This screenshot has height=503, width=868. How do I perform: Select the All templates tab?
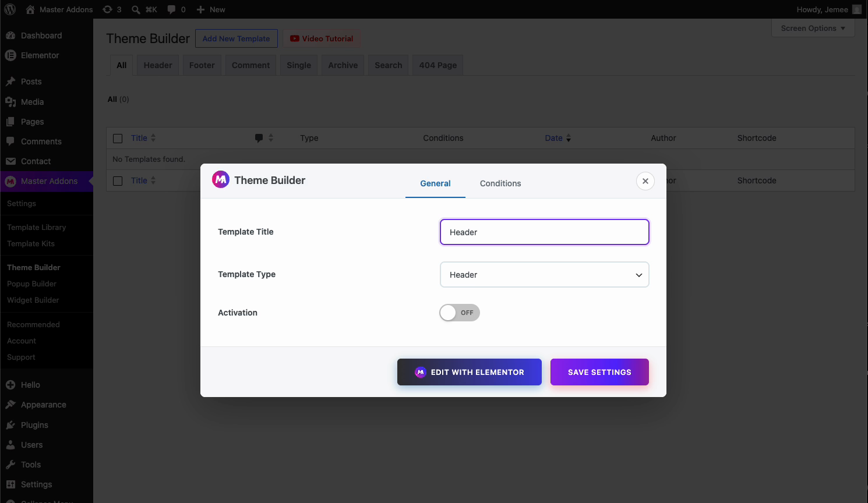121,65
